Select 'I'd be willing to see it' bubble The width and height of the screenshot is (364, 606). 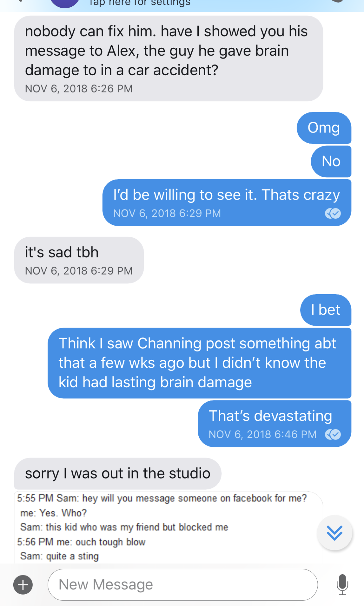pos(227,203)
